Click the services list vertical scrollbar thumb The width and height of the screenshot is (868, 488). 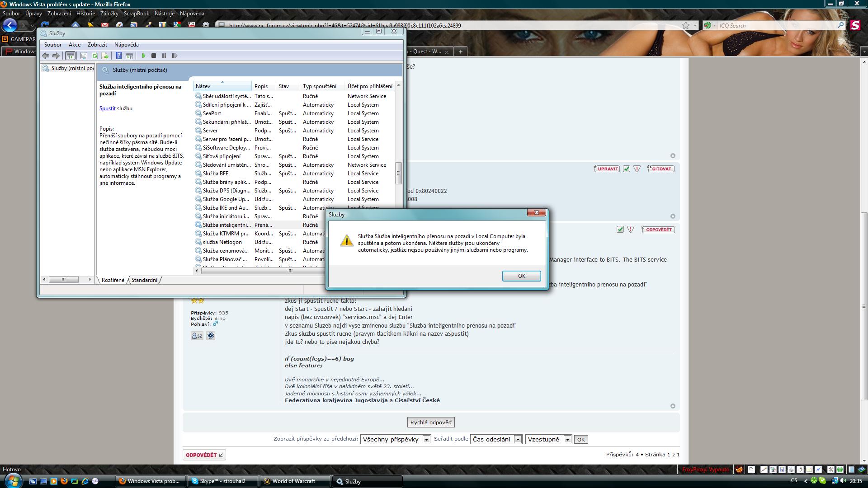click(398, 173)
